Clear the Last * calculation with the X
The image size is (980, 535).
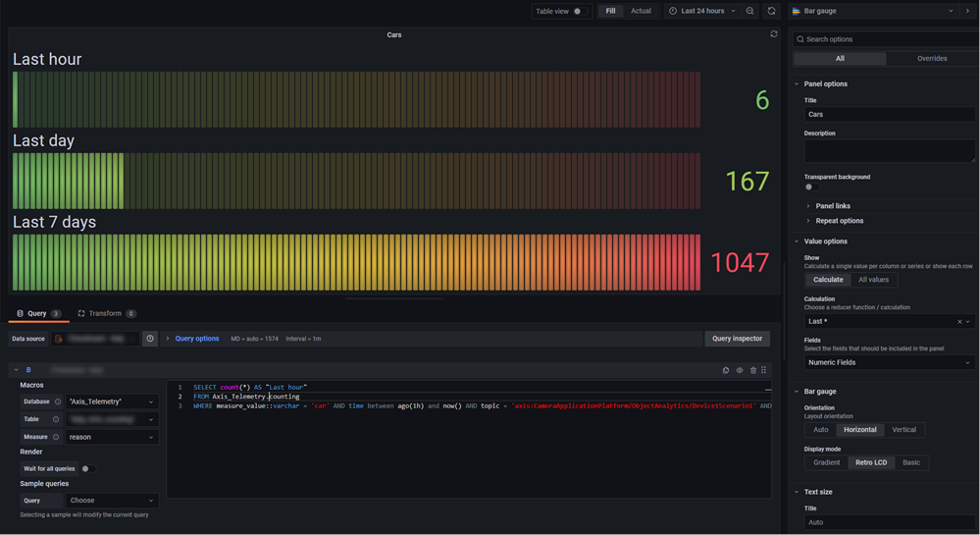(x=959, y=322)
